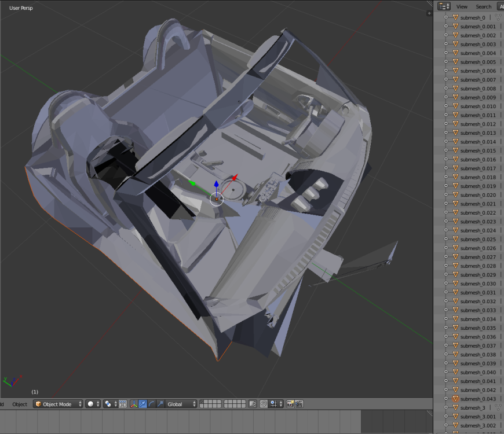Enable the Rotate manipulator in the header
The width and height of the screenshot is (504, 434).
coord(152,404)
